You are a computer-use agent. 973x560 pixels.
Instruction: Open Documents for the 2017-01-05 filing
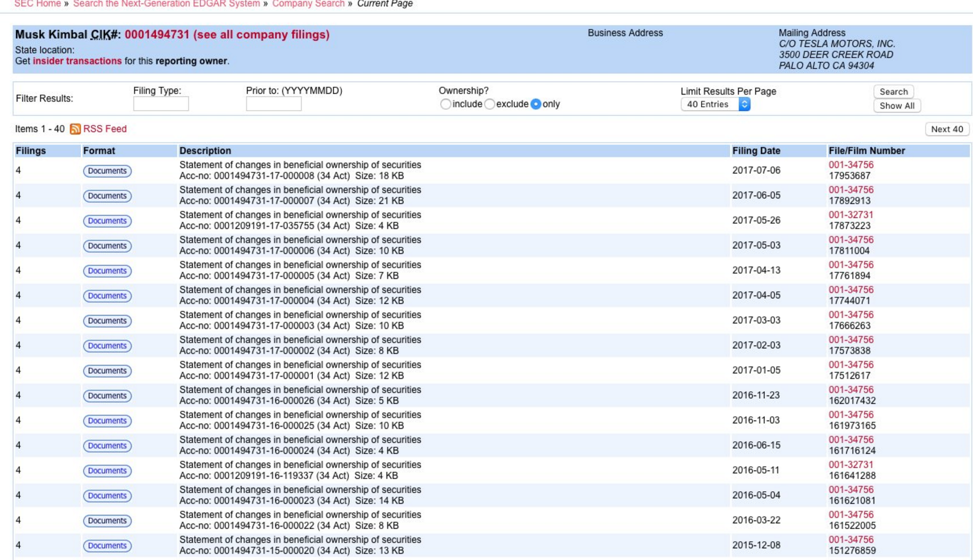[x=107, y=371]
